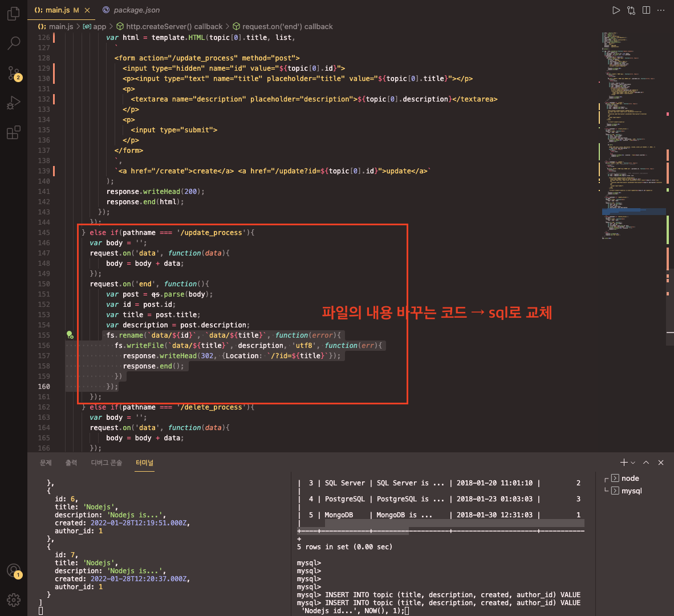Click 'response.writeHead(200)' on line 141
The width and height of the screenshot is (674, 616).
pyautogui.click(x=153, y=191)
